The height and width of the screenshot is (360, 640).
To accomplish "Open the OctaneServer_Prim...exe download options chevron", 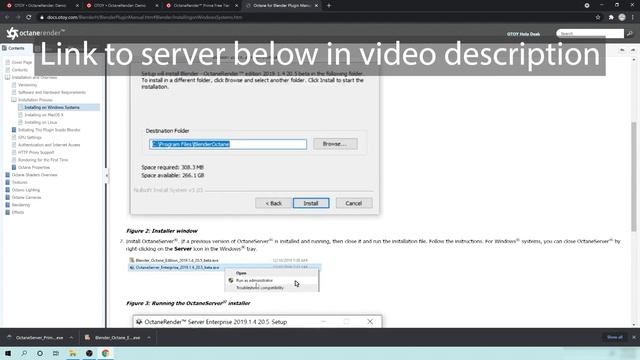I will (x=71, y=338).
